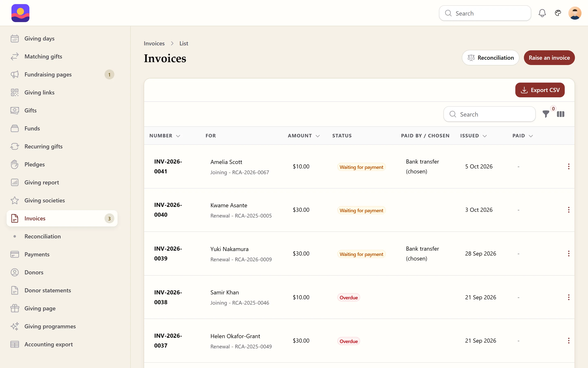
Task: Click the app logo in the header
Action: pos(20,13)
